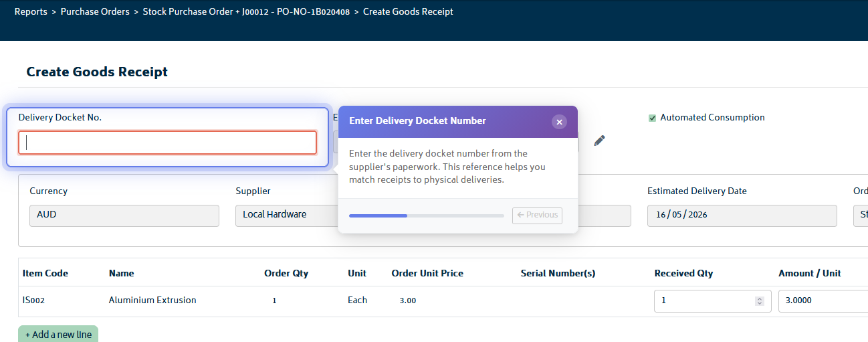The width and height of the screenshot is (868, 342).
Task: Click the Received Qty spinner arrows
Action: (x=759, y=301)
